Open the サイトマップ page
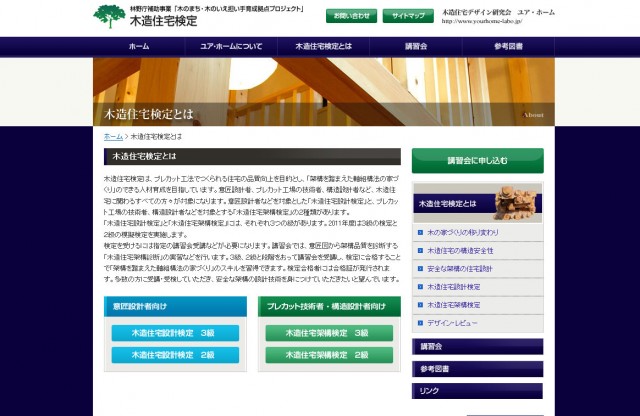This screenshot has width=640, height=416. (x=408, y=16)
